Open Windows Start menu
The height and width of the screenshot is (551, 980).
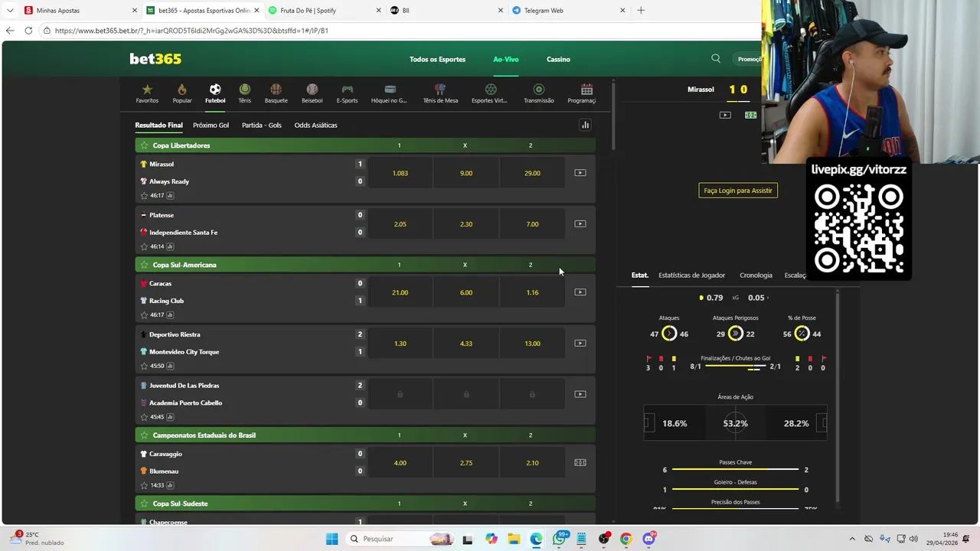tap(332, 539)
